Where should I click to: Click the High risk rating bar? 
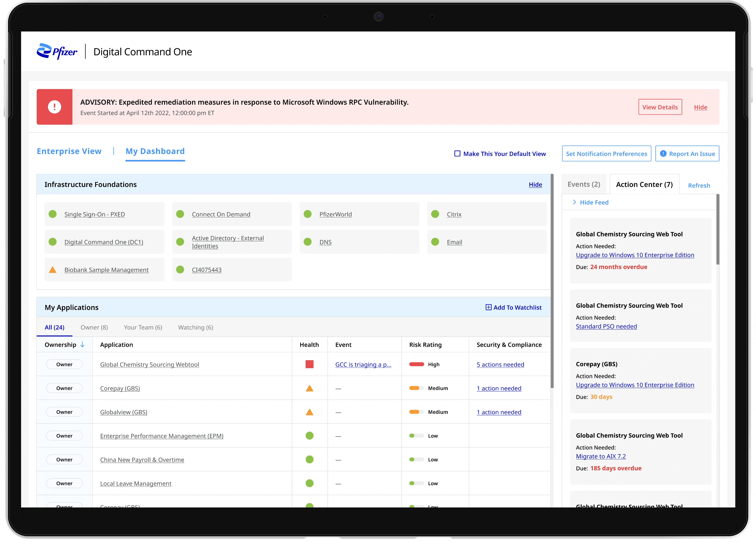pyautogui.click(x=416, y=364)
